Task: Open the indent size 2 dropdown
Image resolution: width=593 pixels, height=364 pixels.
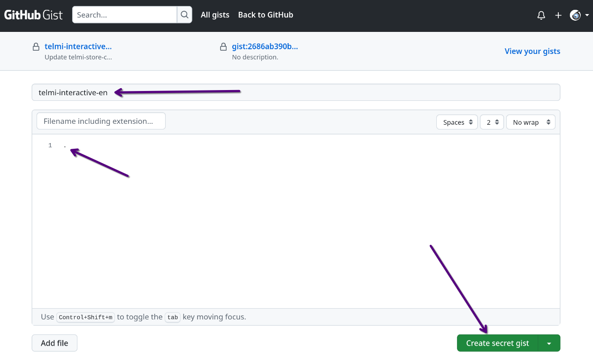Action: pyautogui.click(x=492, y=122)
